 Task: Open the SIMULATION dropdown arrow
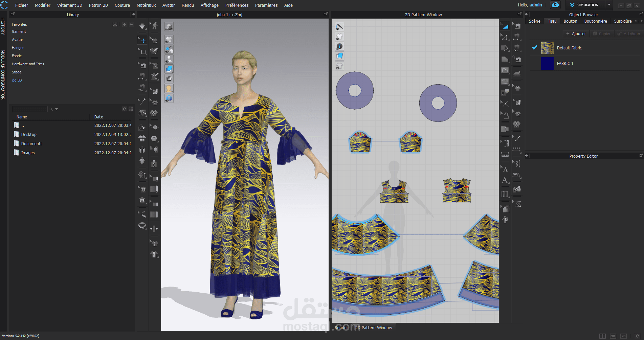[x=608, y=5]
